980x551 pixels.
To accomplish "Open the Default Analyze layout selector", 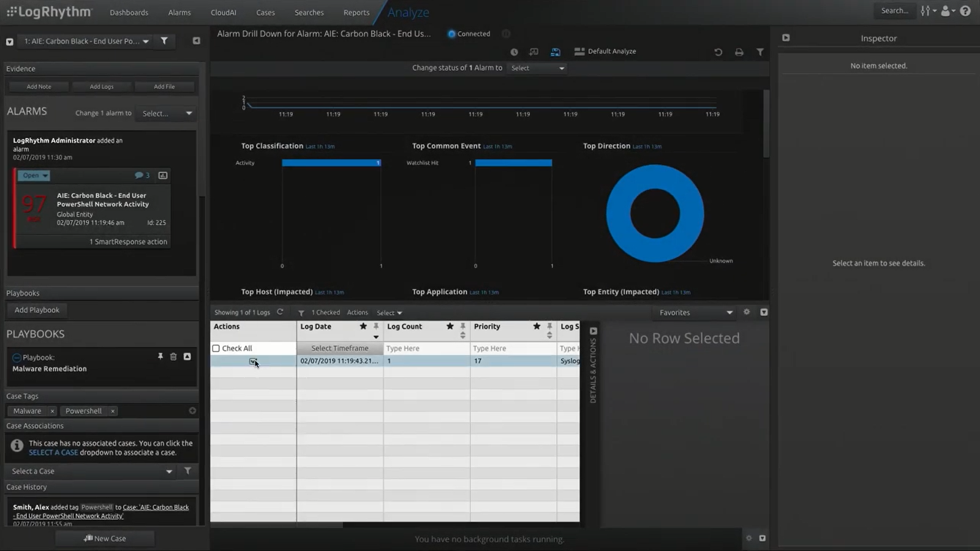I will click(x=605, y=51).
